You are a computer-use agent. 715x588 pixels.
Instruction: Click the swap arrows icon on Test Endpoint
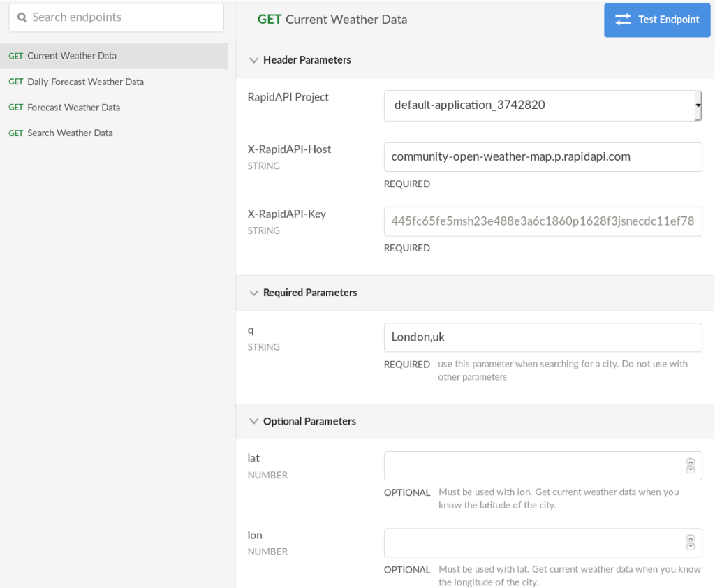click(x=623, y=19)
